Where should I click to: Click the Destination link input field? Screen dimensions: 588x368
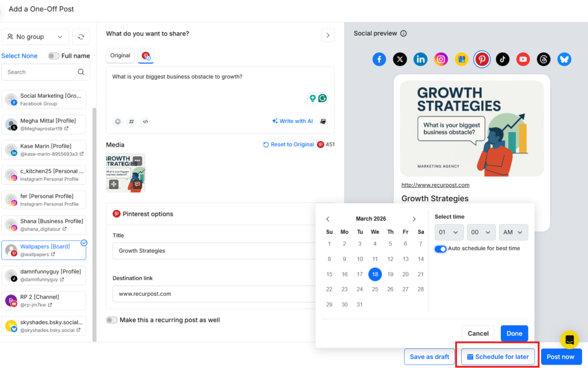point(212,294)
